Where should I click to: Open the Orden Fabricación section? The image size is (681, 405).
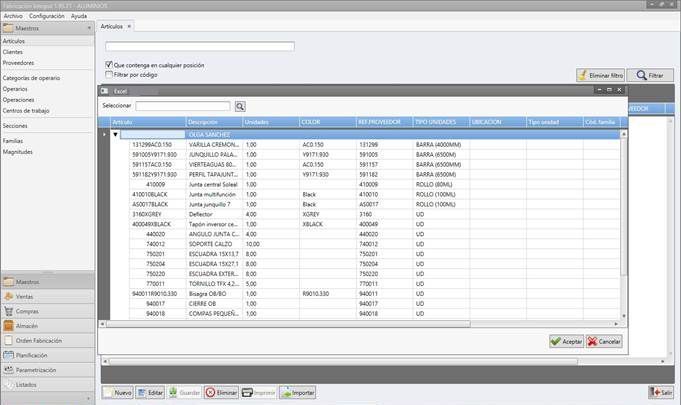(48, 341)
